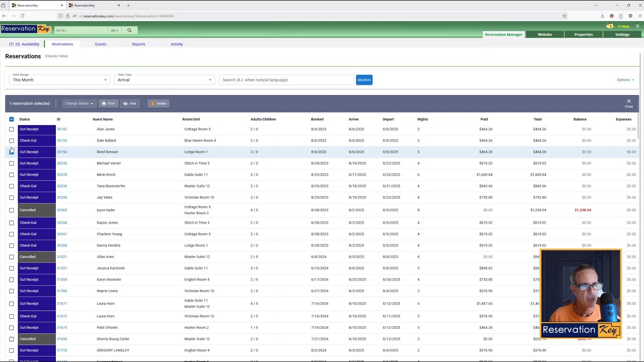Image resolution: width=644 pixels, height=362 pixels.
Task: Open the Properties main tab
Action: point(584,34)
